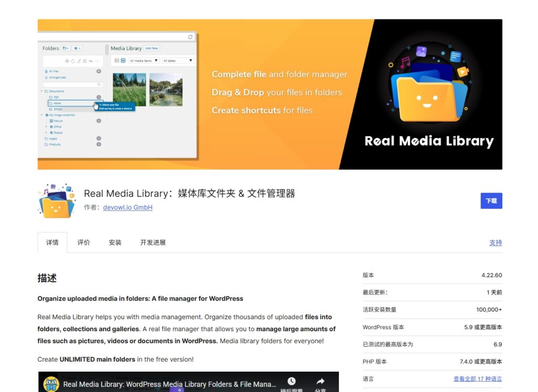Click the blue 下载 download button
The height and width of the screenshot is (392, 538).
491,200
